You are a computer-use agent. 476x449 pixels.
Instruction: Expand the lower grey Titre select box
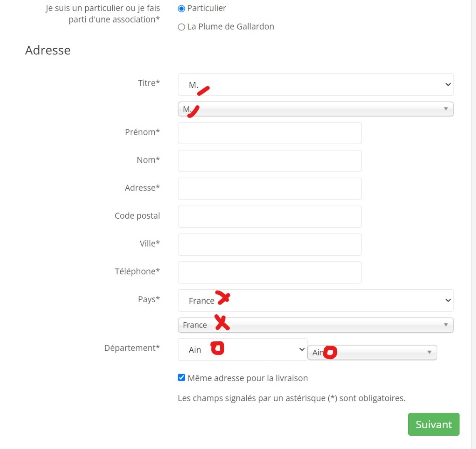pyautogui.click(x=315, y=109)
